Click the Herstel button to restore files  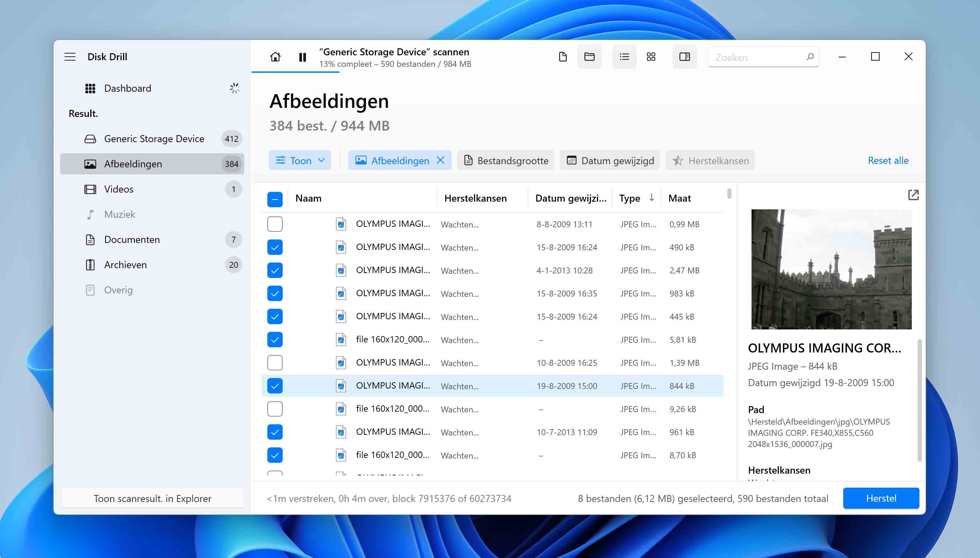coord(881,497)
